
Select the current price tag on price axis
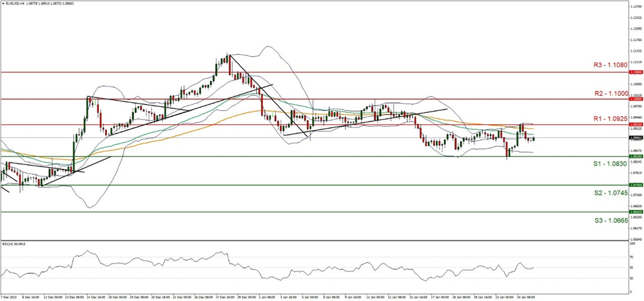pyautogui.click(x=635, y=138)
